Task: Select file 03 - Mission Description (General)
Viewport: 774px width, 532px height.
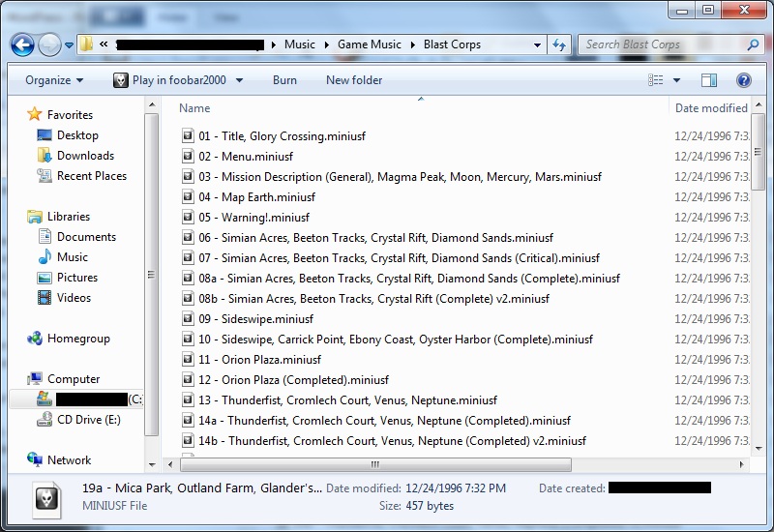Action: click(401, 177)
